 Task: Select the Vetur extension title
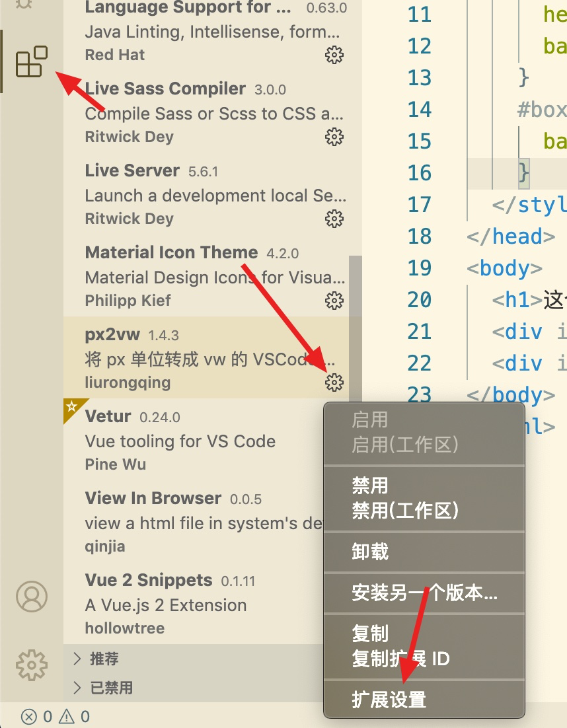pyautogui.click(x=108, y=416)
